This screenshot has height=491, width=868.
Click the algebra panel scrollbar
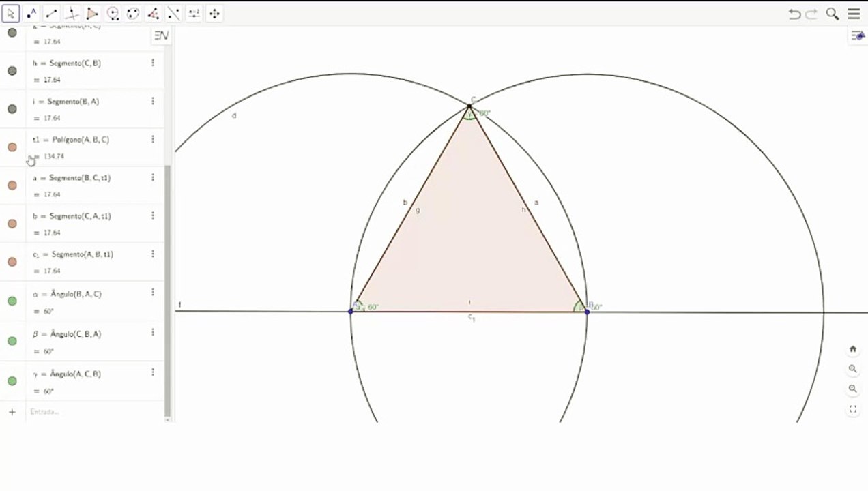(x=168, y=291)
